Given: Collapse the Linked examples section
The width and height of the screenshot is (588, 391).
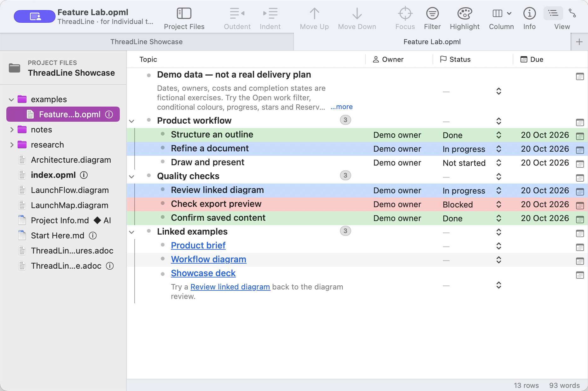Looking at the screenshot, I should pos(131,232).
